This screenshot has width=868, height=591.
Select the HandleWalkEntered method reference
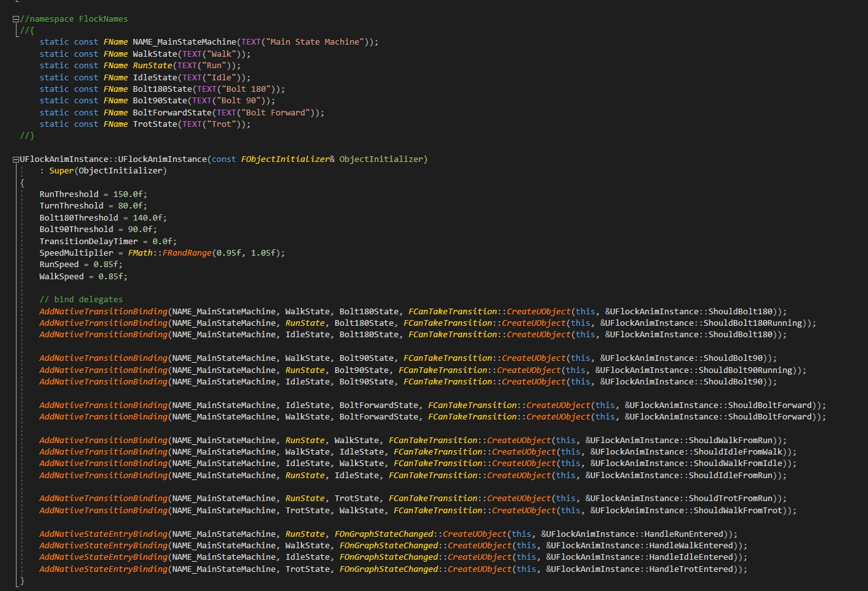click(691, 546)
